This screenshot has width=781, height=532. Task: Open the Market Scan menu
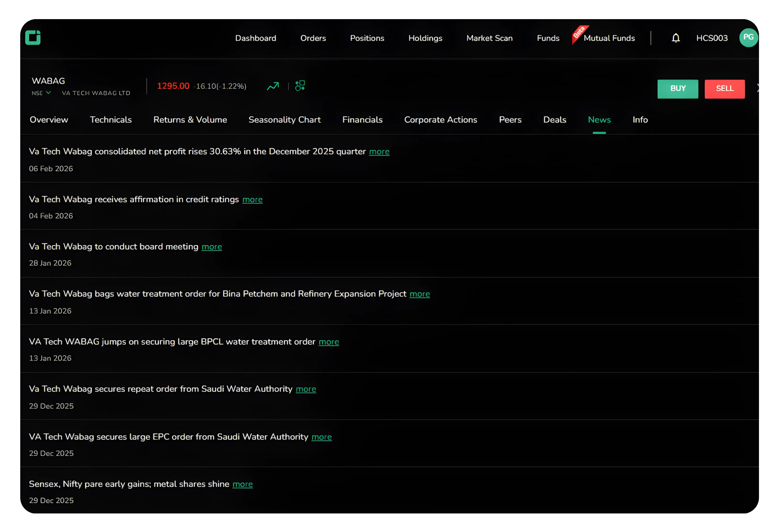click(x=489, y=38)
